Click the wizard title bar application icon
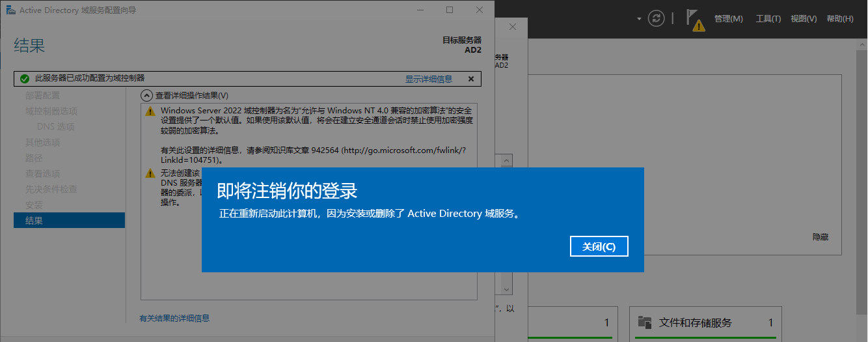The height and width of the screenshot is (342, 868). (x=10, y=10)
